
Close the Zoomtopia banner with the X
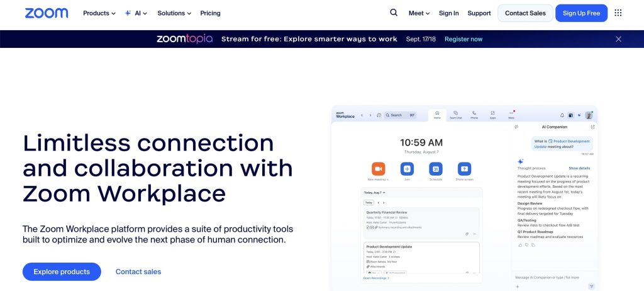(619, 39)
